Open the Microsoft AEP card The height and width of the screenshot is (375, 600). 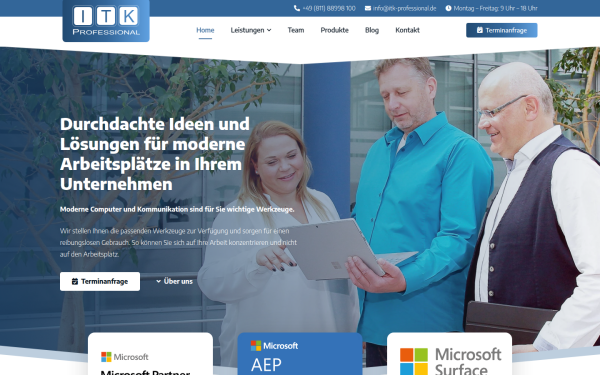coord(300,354)
